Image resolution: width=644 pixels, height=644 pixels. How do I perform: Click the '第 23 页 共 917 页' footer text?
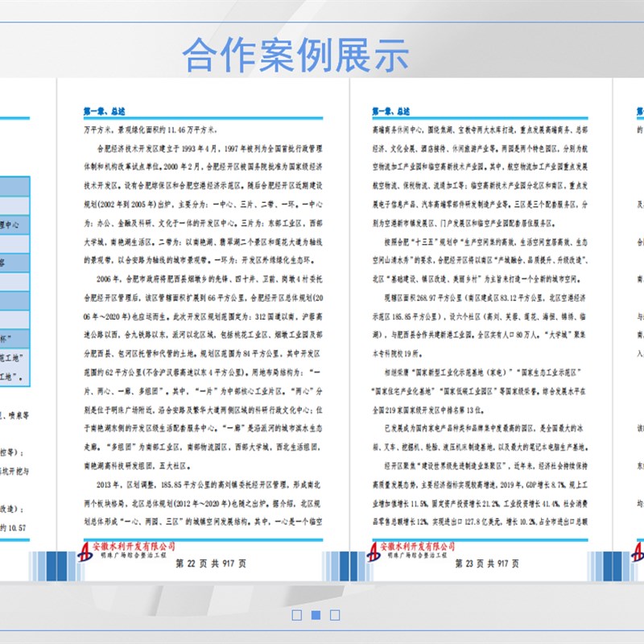pyautogui.click(x=487, y=563)
